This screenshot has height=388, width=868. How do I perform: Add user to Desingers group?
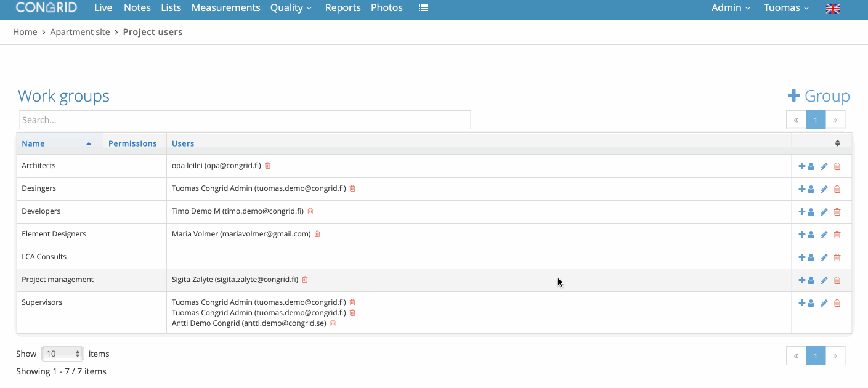[806, 189]
